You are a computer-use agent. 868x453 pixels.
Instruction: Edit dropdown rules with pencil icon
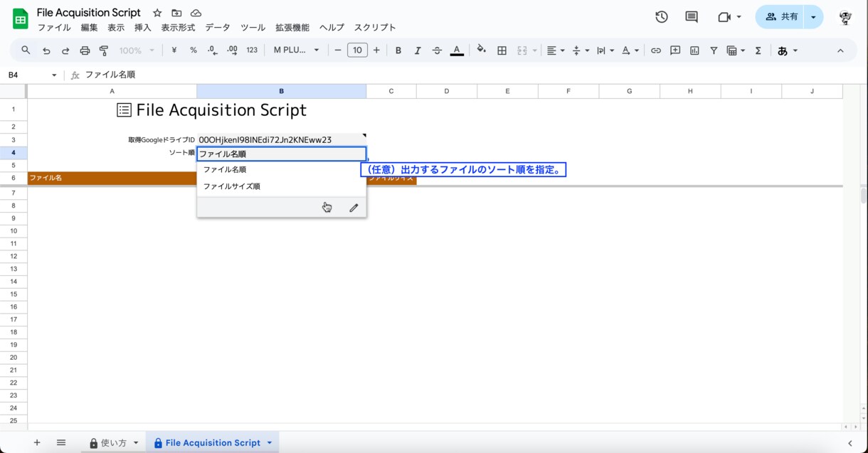point(354,208)
